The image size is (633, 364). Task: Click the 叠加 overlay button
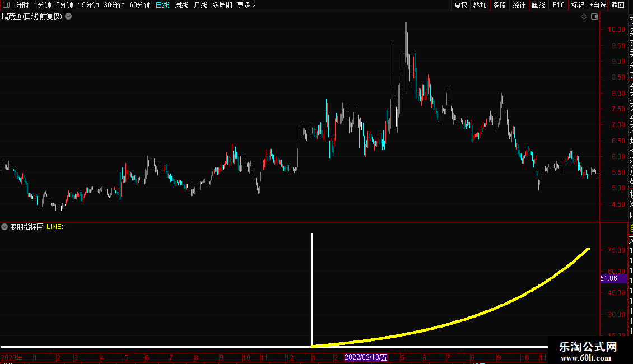[480, 5]
